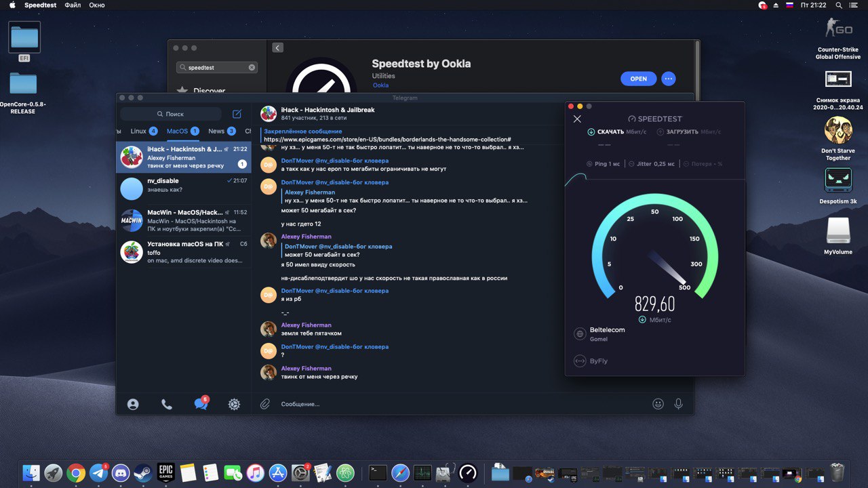The height and width of the screenshot is (488, 868).
Task: Open nv_disable chat in list
Action: click(184, 189)
